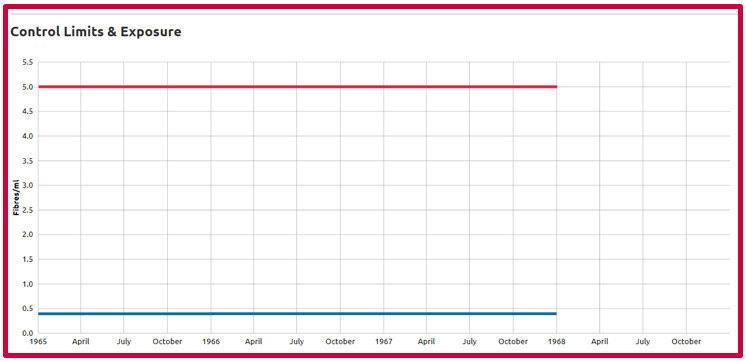
Task: Click April label following 1968
Action: (599, 342)
